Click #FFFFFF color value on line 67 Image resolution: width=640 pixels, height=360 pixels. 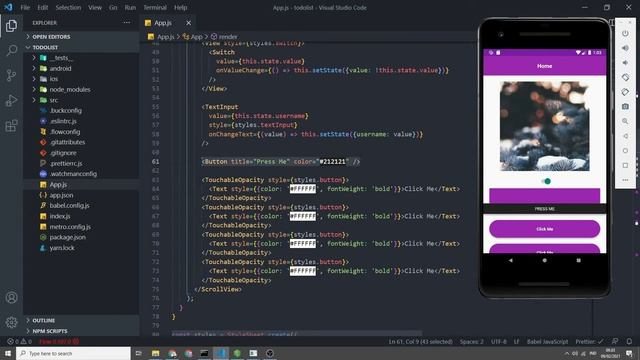pyautogui.click(x=303, y=216)
